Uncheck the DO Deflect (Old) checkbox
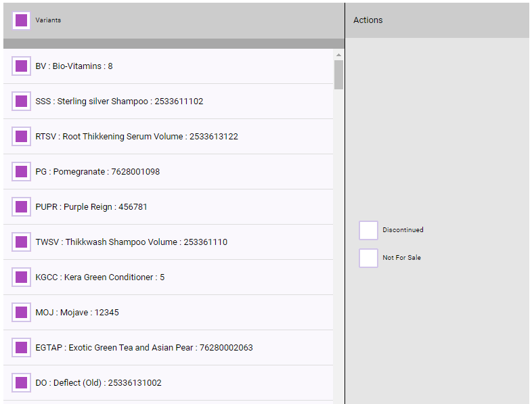The height and width of the screenshot is (404, 532). tap(21, 383)
